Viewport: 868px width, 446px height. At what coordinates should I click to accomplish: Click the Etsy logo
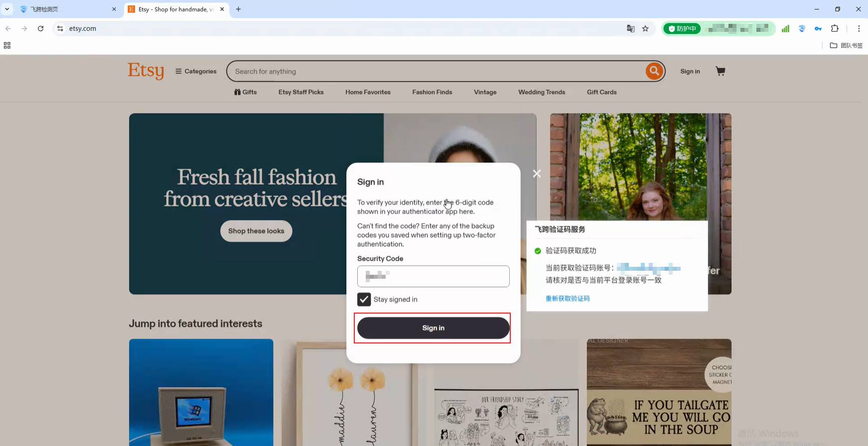[145, 71]
